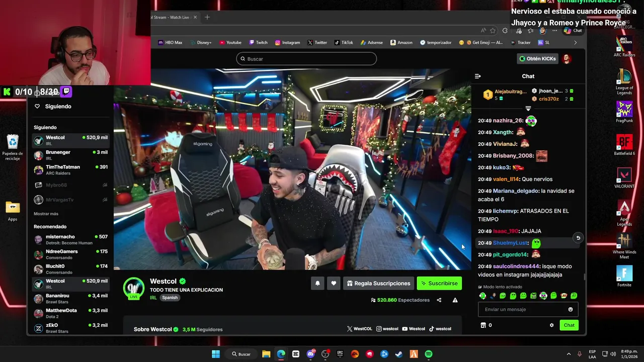Viewport: 644px width, 362px height.
Task: Follow Westcol with the heart icon button
Action: point(334,284)
